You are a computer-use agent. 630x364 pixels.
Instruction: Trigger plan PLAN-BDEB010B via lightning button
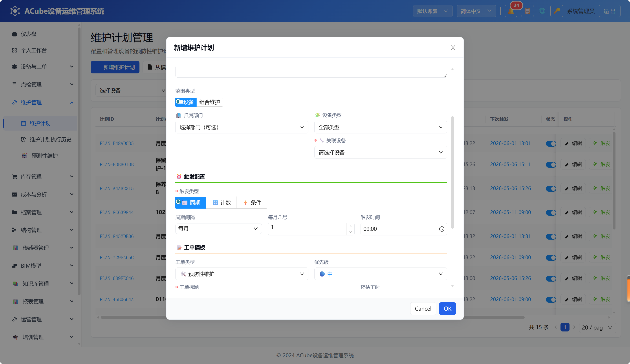coord(601,164)
